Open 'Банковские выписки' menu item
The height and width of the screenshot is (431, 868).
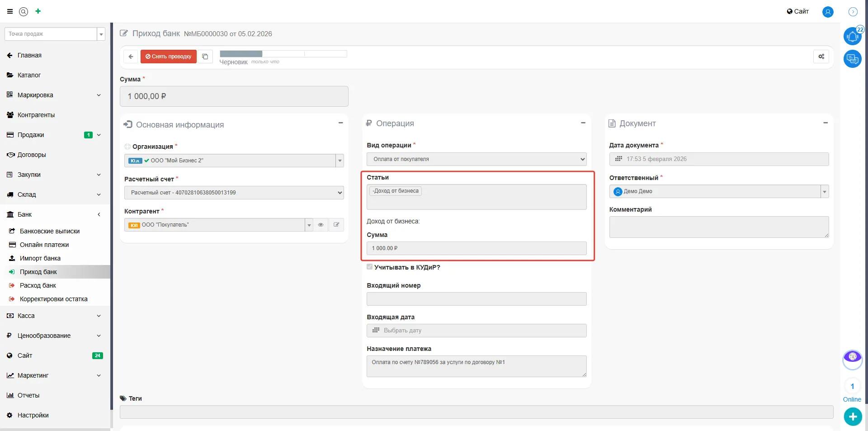(x=50, y=231)
